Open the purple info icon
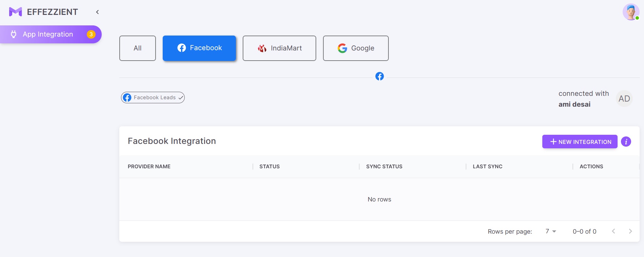The height and width of the screenshot is (257, 644). (x=626, y=142)
